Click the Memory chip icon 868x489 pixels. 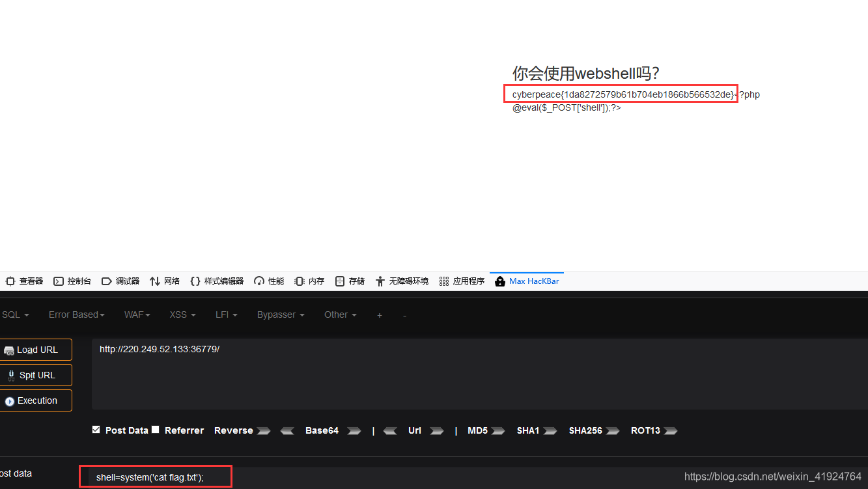pyautogui.click(x=300, y=281)
